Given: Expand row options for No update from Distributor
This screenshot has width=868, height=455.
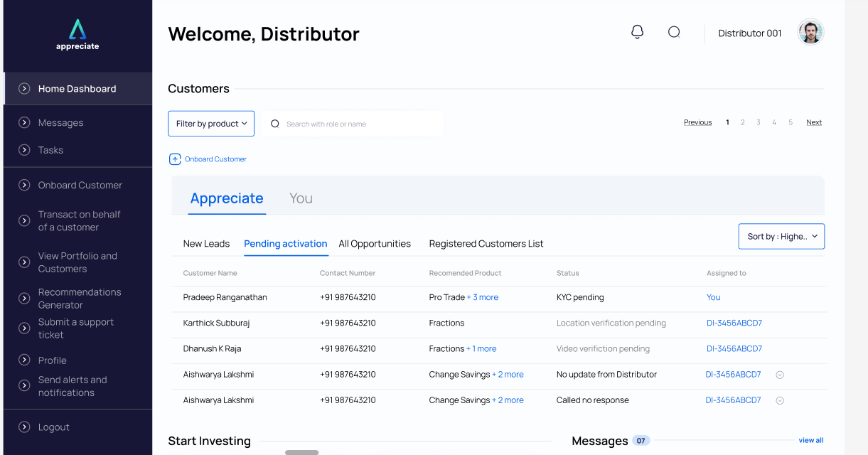Looking at the screenshot, I should click(780, 375).
